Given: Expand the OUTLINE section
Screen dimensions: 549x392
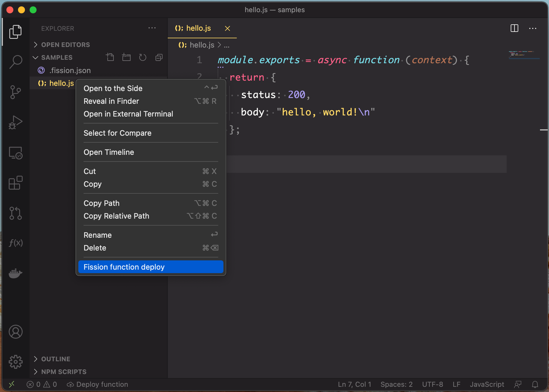Looking at the screenshot, I should 55,359.
